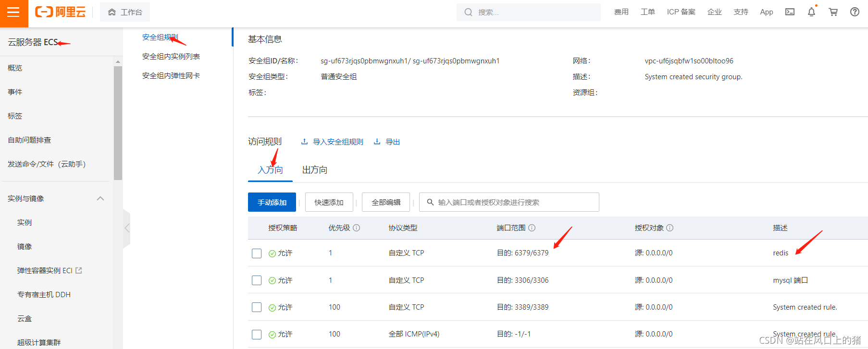Open App in the top navigation
868x349 pixels.
pos(767,12)
